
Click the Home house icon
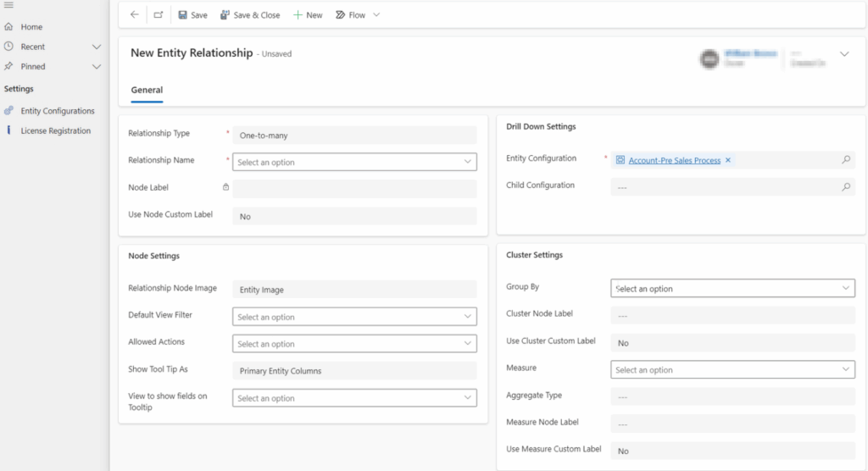coord(8,26)
